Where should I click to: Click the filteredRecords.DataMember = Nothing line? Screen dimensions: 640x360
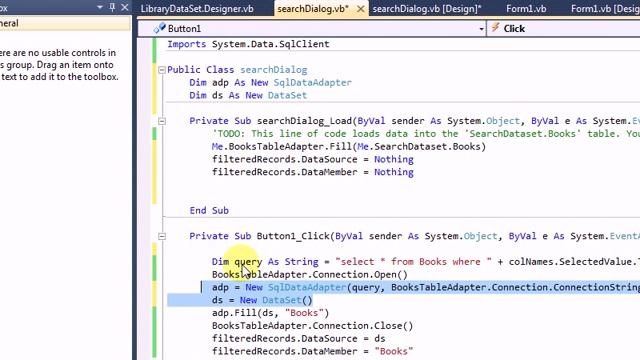click(313, 172)
